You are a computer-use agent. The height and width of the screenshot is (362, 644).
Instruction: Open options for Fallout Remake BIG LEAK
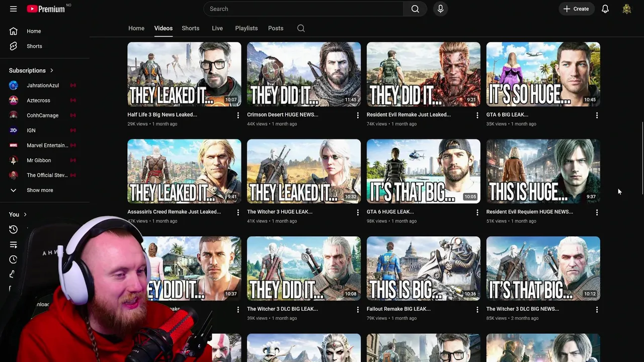pyautogui.click(x=477, y=309)
